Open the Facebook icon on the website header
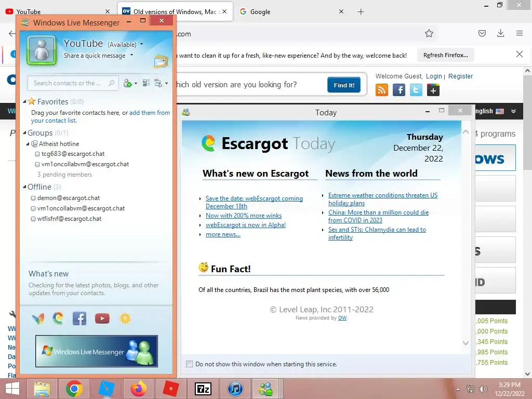Screen dimensions: 532x399 (399, 90)
